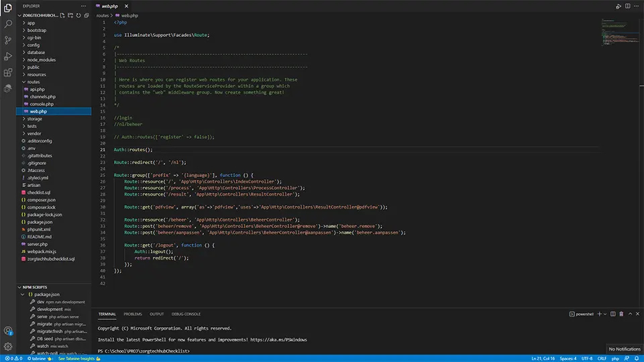This screenshot has height=362, width=644.
Task: Switch to the DEBUG CONSOLE tab
Action: coord(186,314)
